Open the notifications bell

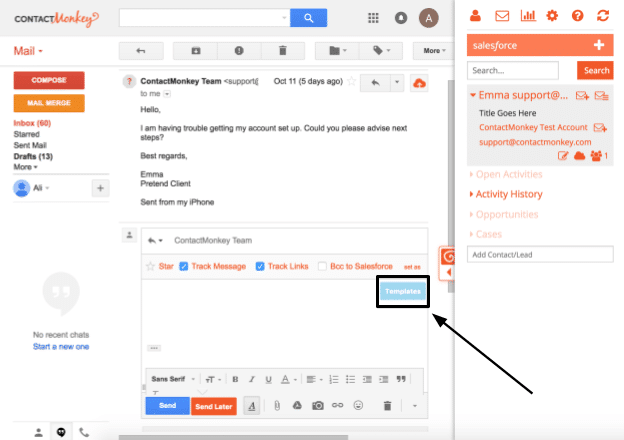tap(401, 18)
